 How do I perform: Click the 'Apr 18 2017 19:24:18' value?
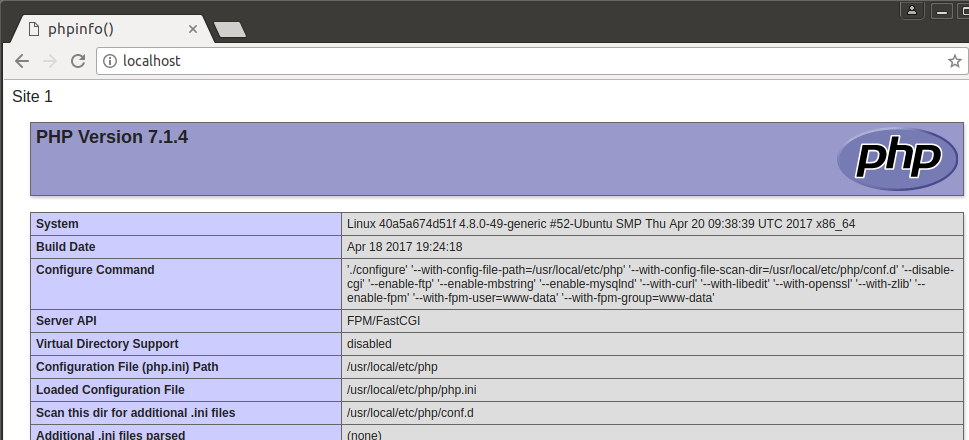tap(405, 247)
